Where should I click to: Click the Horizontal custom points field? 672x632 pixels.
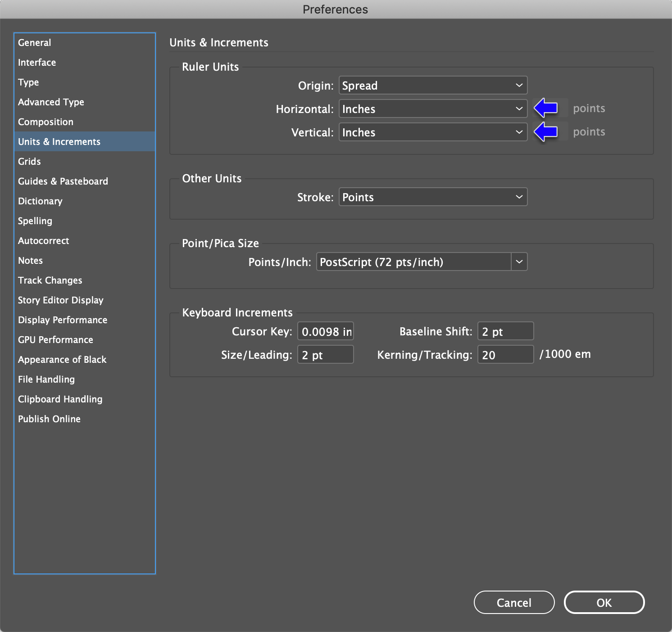point(550,108)
